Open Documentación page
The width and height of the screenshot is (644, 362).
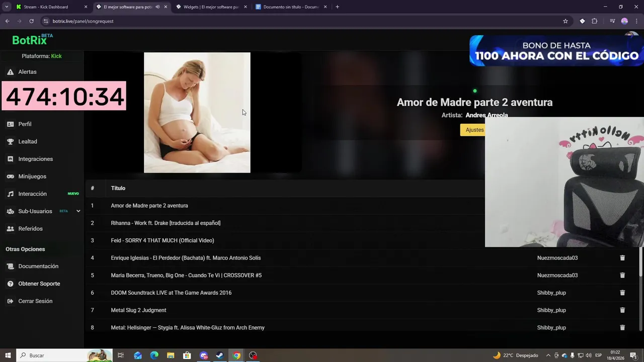[x=38, y=266]
